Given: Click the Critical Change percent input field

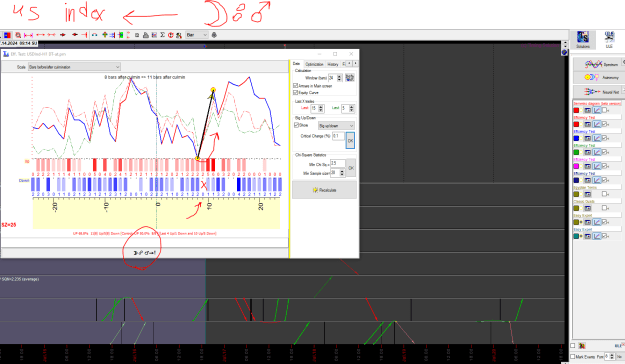Looking at the screenshot, I should [x=338, y=136].
